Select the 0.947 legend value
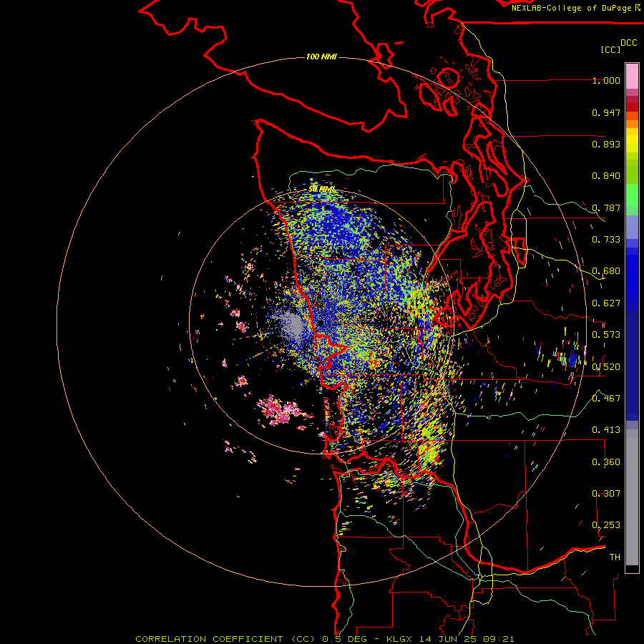Image resolution: width=644 pixels, height=644 pixels. 606,112
